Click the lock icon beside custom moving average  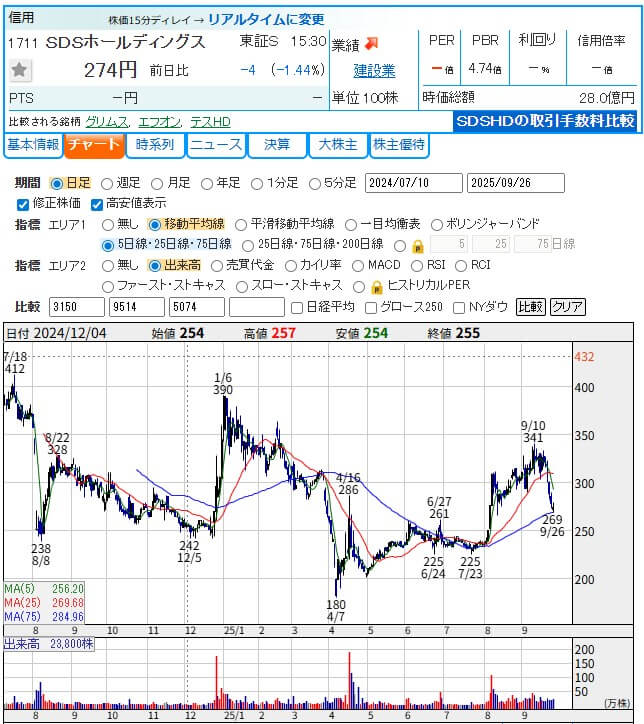coord(418,245)
